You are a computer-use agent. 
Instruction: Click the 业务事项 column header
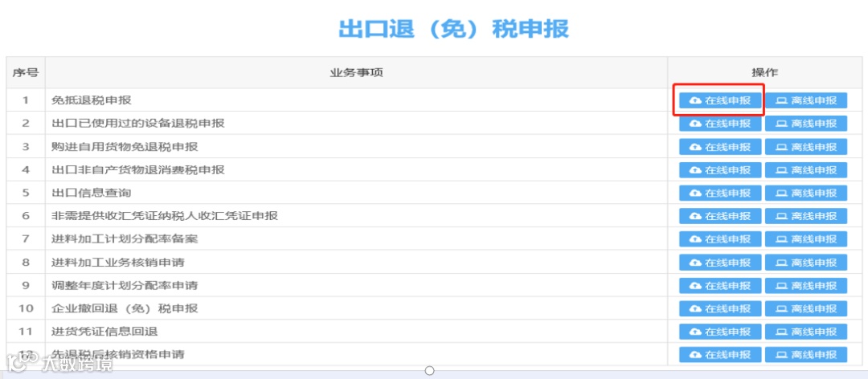(x=357, y=72)
